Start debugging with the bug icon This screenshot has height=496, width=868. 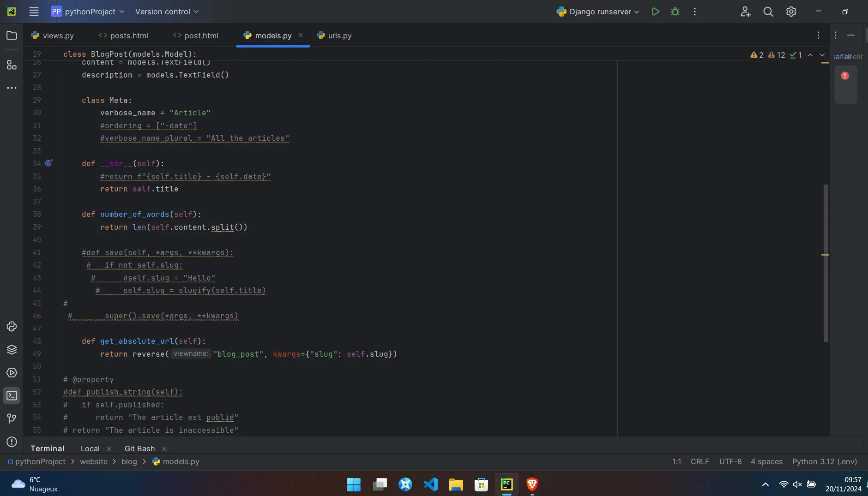click(675, 12)
